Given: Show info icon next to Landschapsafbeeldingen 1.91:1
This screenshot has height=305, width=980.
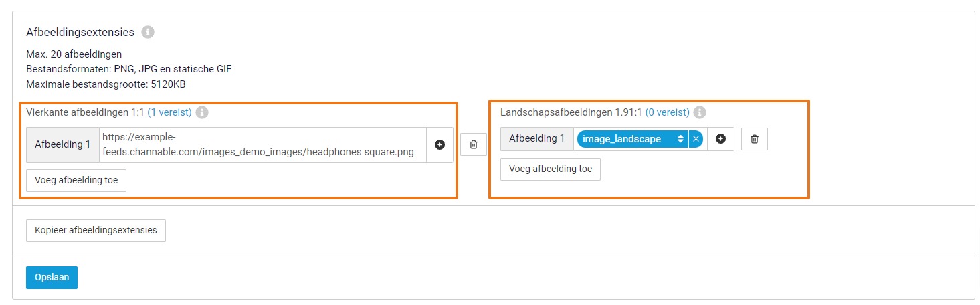Looking at the screenshot, I should 700,112.
